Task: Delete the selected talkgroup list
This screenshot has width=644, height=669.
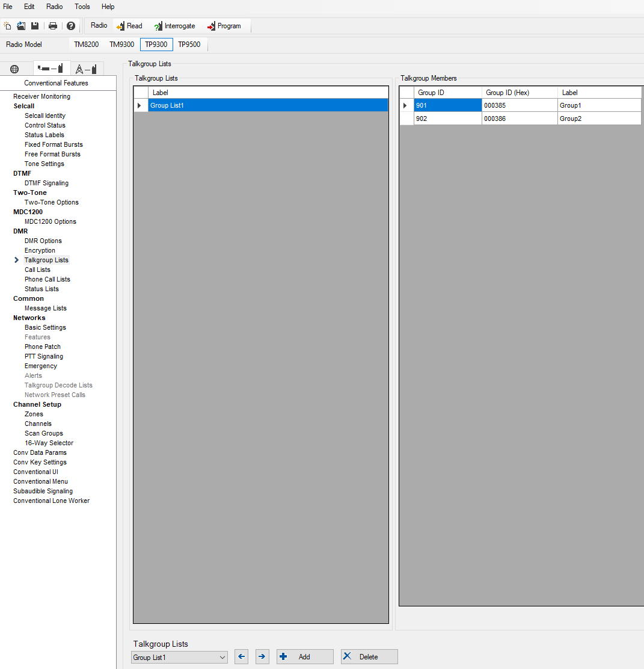Action: click(369, 656)
